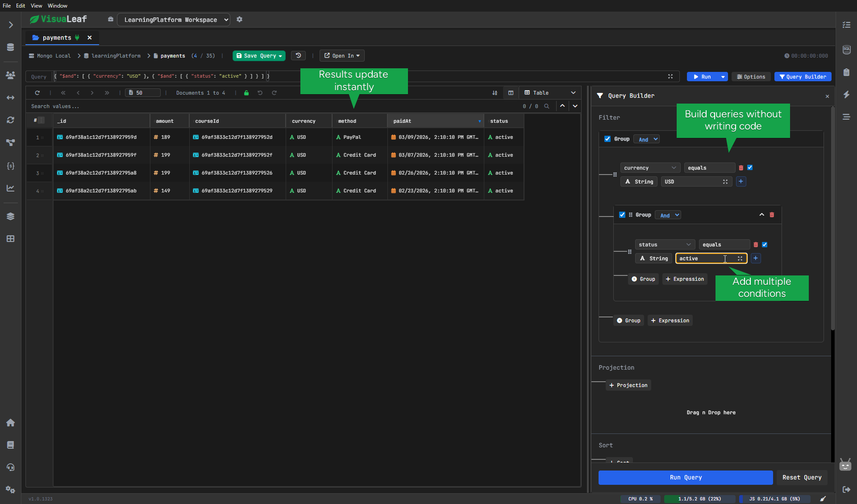This screenshot has height=504, width=857.
Task: Open the Table view mode dropdown
Action: 574,92
